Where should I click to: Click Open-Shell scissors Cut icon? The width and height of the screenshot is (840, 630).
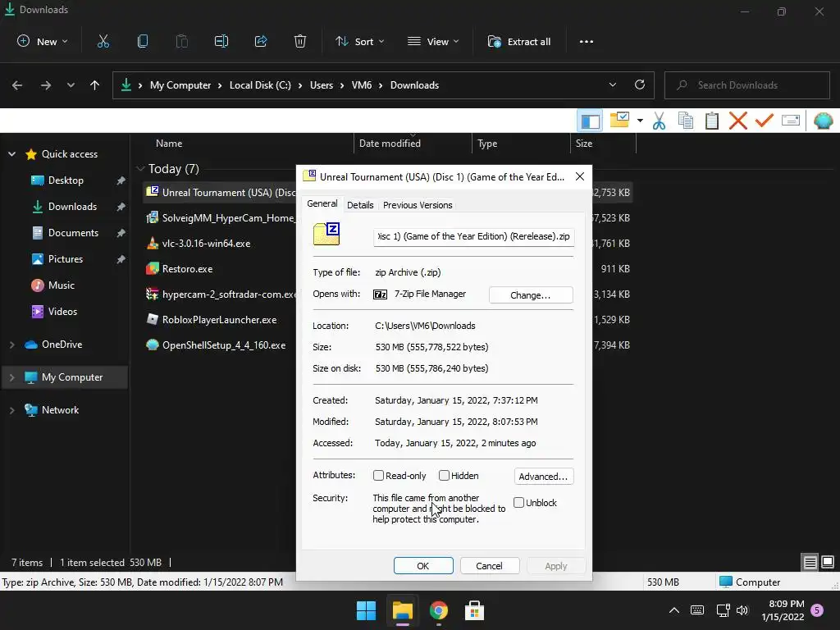pos(659,121)
